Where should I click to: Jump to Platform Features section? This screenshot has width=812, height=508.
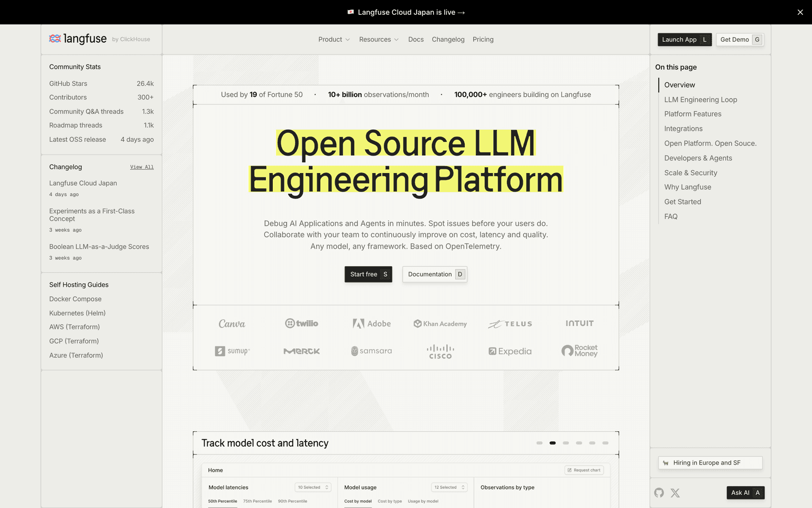pyautogui.click(x=693, y=114)
